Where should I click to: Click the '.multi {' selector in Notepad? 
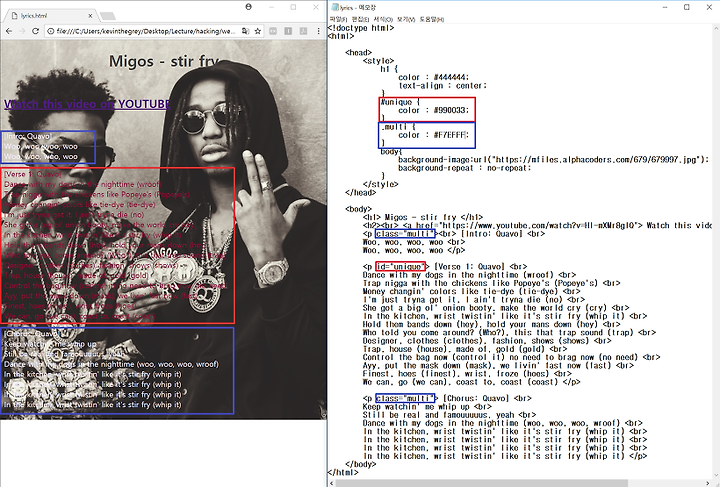click(398, 127)
